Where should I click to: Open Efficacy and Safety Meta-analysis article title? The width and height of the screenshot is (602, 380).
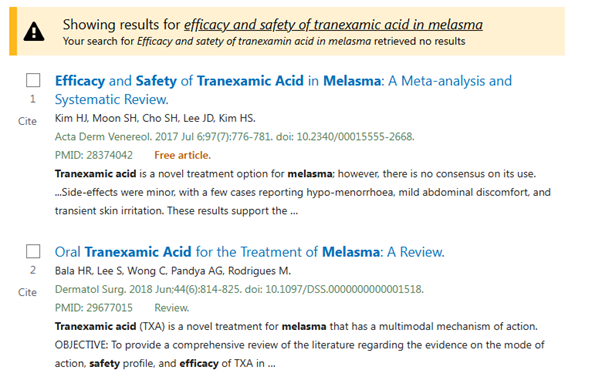click(x=283, y=90)
